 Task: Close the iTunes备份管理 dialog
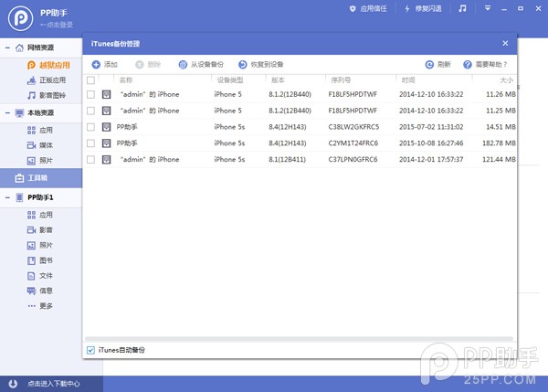coord(505,43)
